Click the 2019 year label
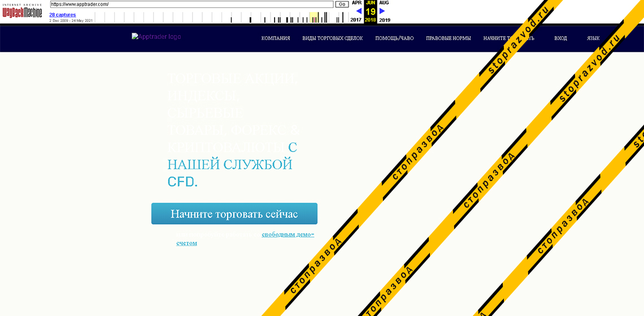Screen dimensions: 644x316 (x=385, y=20)
